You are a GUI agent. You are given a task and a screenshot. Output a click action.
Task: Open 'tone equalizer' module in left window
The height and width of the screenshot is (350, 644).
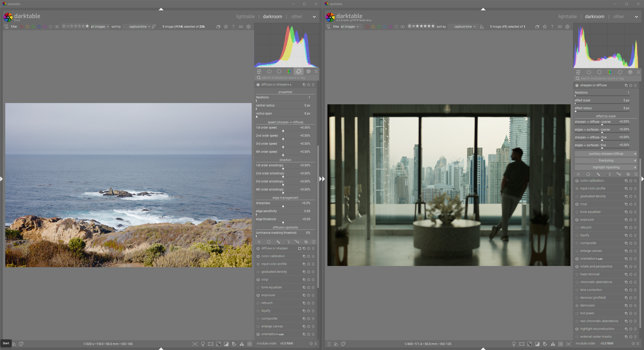pos(272,287)
